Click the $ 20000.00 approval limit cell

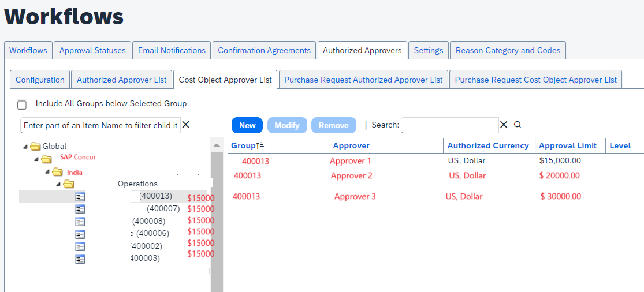pyautogui.click(x=560, y=175)
